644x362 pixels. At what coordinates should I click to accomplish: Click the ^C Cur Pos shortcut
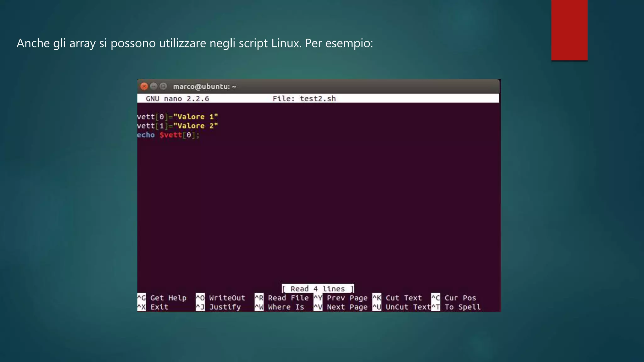coord(454,298)
